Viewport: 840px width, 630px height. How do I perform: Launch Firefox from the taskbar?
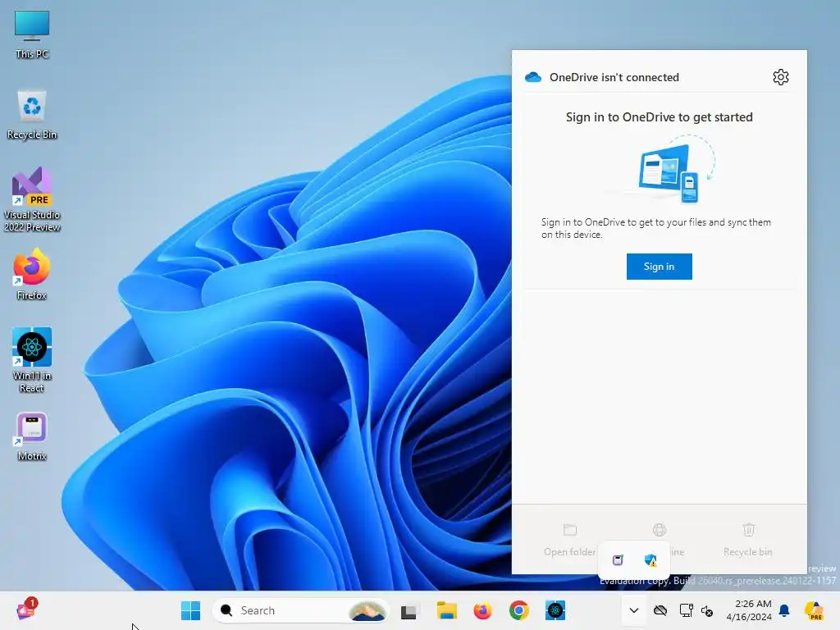(482, 610)
